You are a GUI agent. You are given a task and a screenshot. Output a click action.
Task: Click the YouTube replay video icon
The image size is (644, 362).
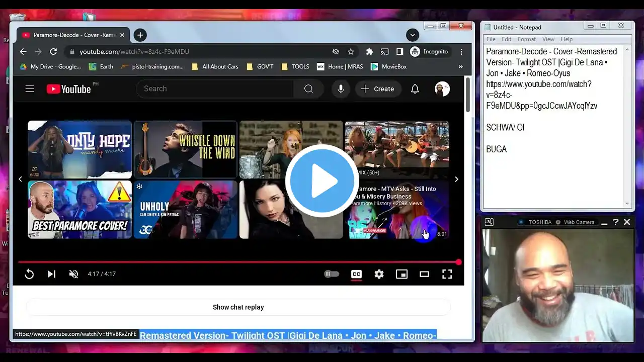(29, 274)
